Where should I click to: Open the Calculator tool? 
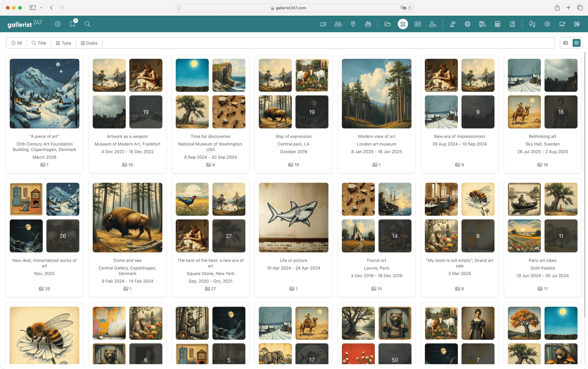tap(497, 24)
